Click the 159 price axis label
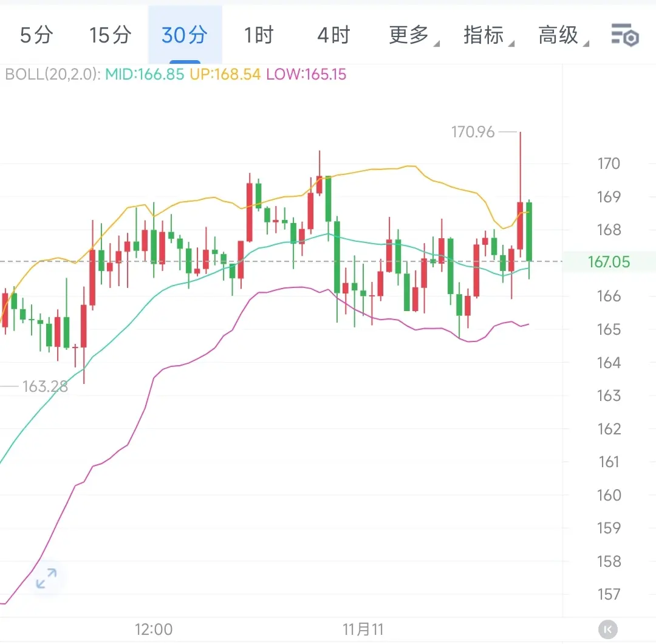The width and height of the screenshot is (656, 644). pyautogui.click(x=609, y=528)
